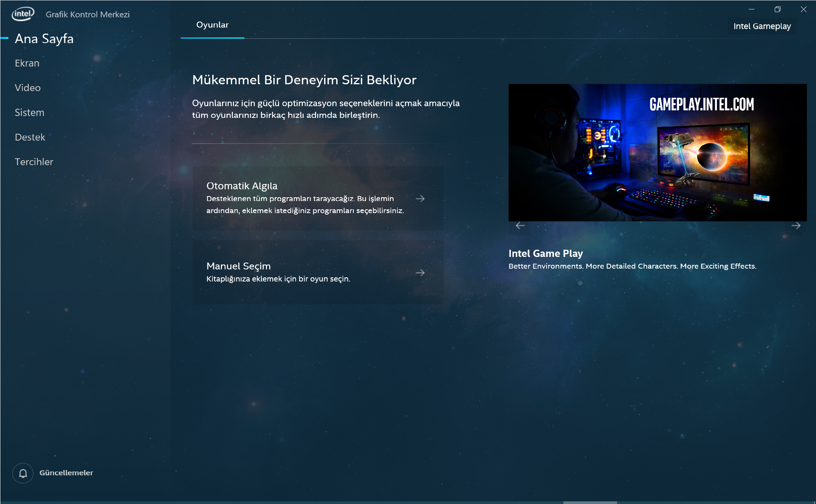Go to Ana Sayfa in sidebar
This screenshot has width=816, height=504.
pyautogui.click(x=44, y=39)
